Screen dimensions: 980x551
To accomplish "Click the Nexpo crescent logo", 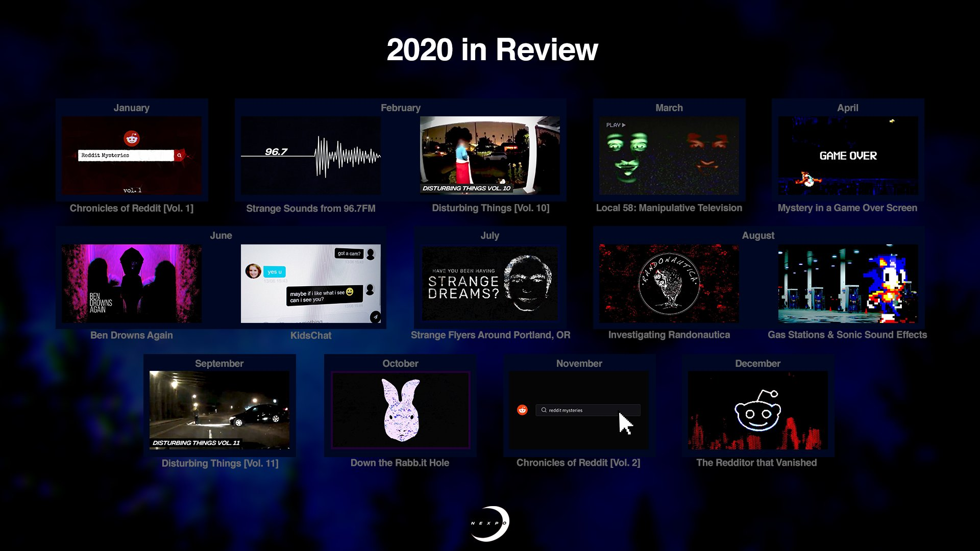I will [489, 523].
